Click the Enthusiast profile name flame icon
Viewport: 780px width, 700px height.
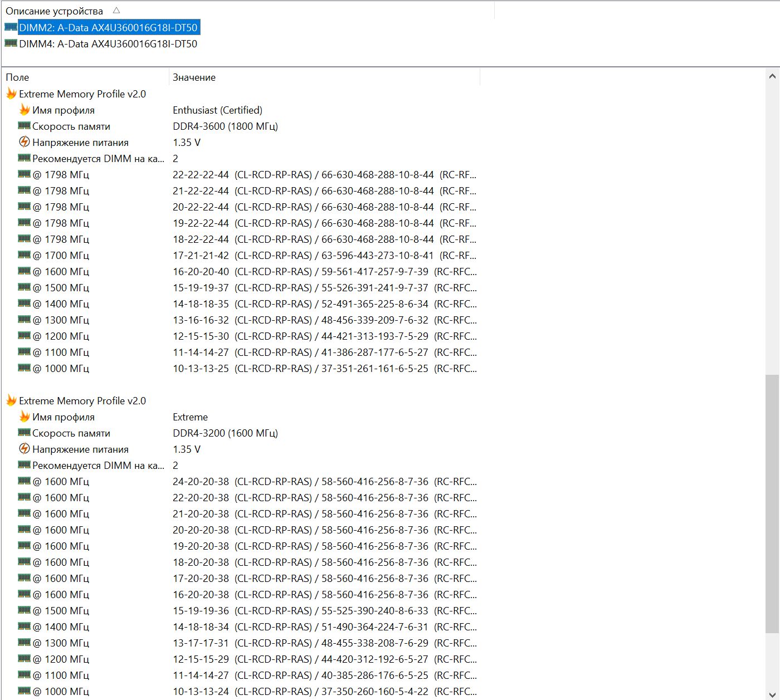click(x=25, y=110)
